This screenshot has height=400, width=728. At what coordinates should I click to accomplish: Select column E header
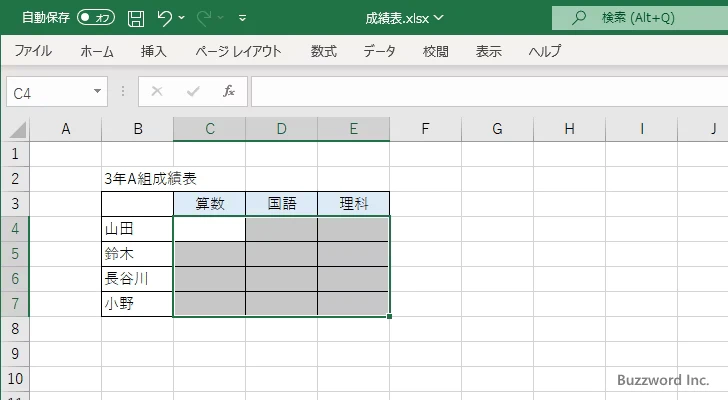tap(353, 129)
